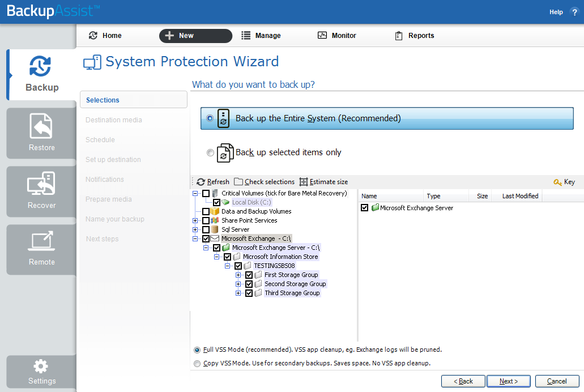Click the Entire System server icon
584x392 pixels.
click(223, 118)
